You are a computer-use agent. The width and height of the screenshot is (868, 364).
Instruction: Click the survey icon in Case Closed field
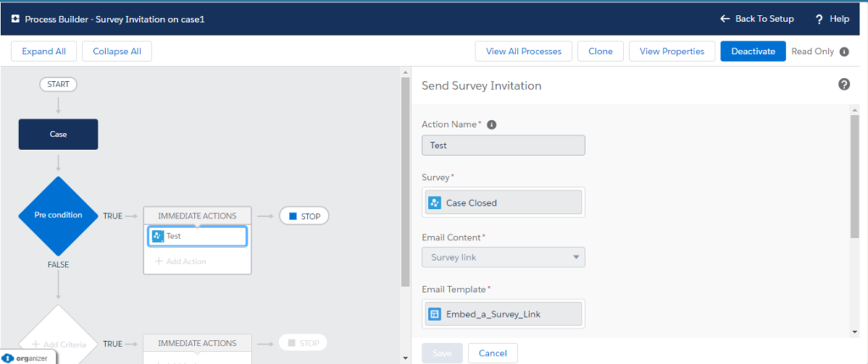[x=434, y=202]
